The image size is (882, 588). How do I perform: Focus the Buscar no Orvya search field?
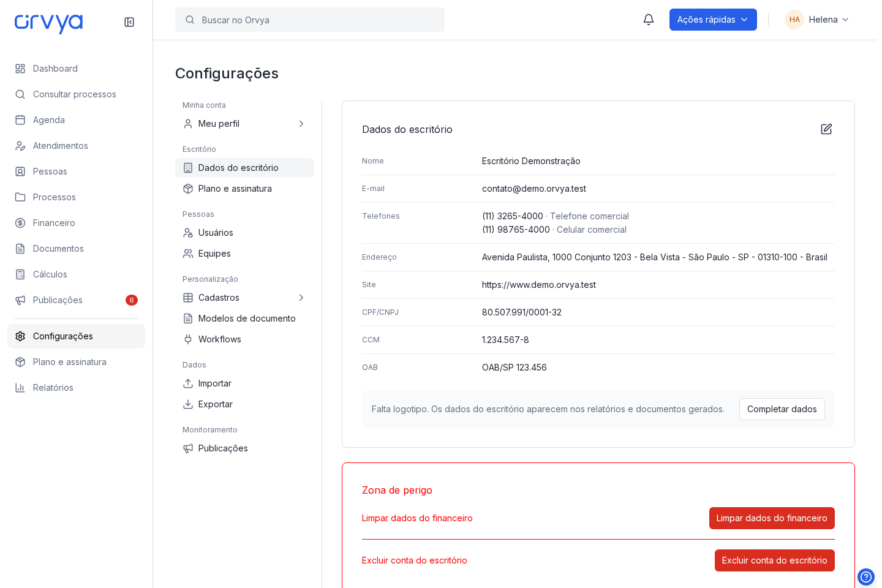(x=310, y=20)
